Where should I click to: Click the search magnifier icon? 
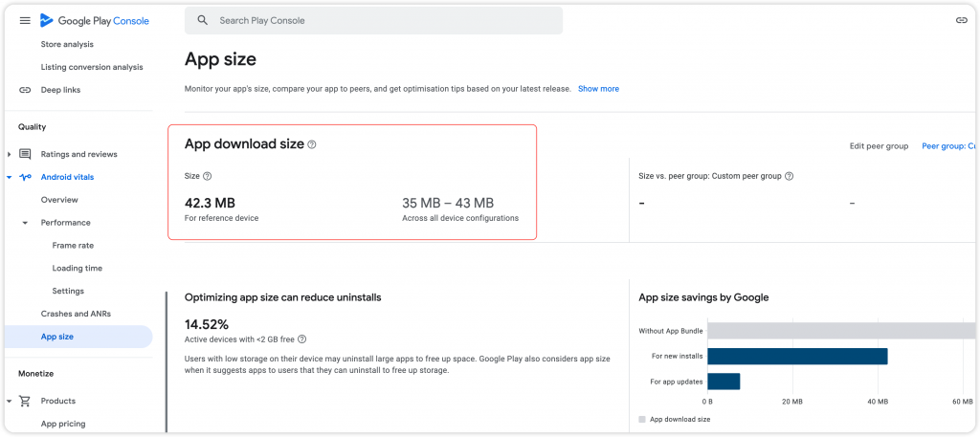[x=202, y=20]
